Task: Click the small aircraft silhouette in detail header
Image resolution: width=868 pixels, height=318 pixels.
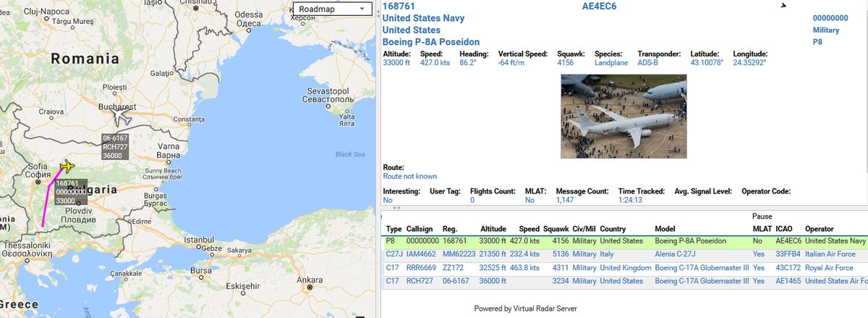Action: (x=783, y=6)
